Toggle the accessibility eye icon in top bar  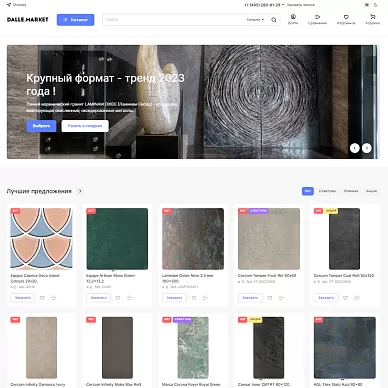point(367,5)
